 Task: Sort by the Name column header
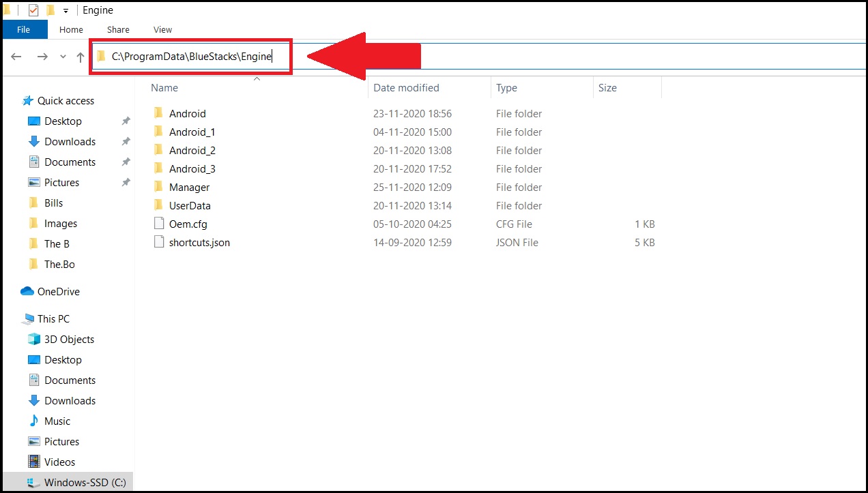pos(164,87)
